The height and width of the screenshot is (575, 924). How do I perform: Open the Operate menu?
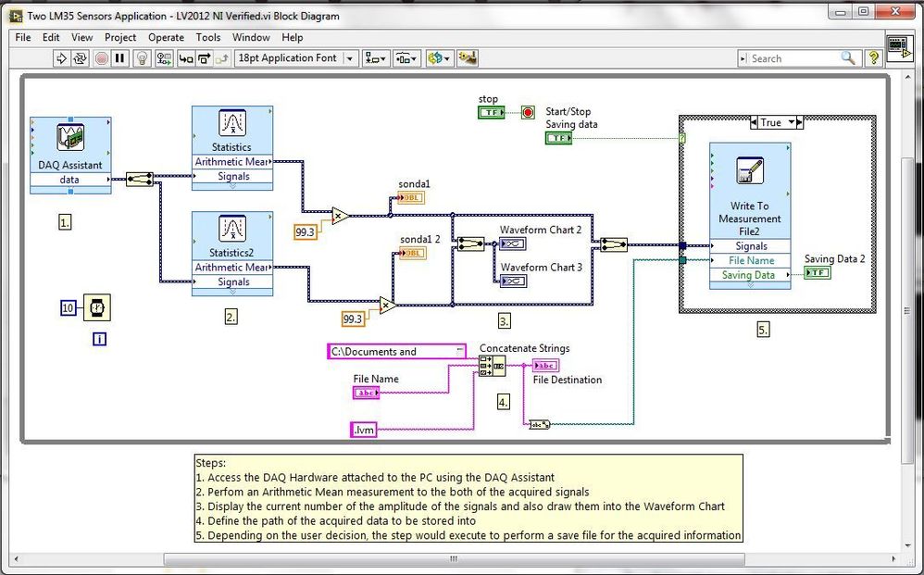coord(166,37)
